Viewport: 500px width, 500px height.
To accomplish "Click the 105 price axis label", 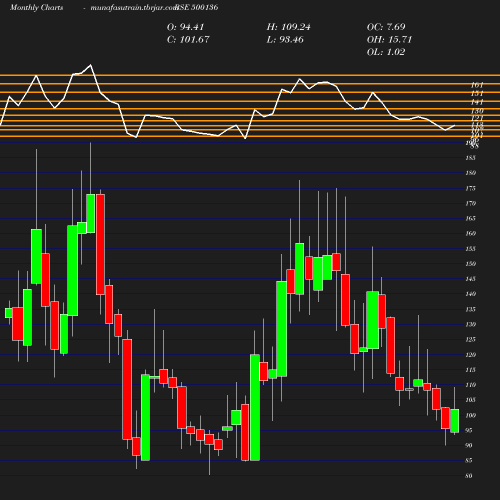I will click(470, 400).
